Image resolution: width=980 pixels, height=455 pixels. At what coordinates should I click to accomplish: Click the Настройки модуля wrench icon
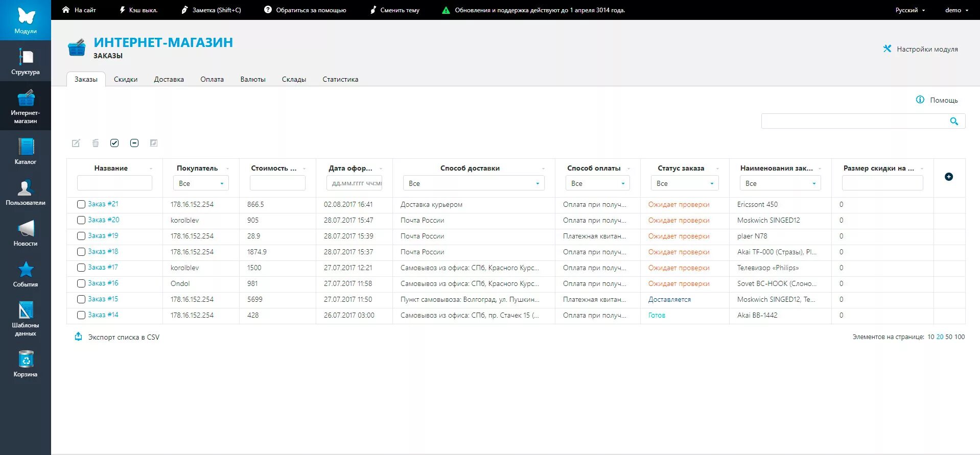[x=887, y=49]
